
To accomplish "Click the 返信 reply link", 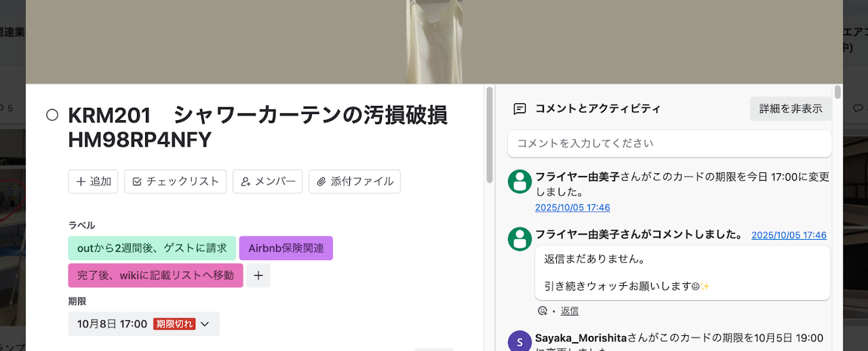I will [x=570, y=311].
